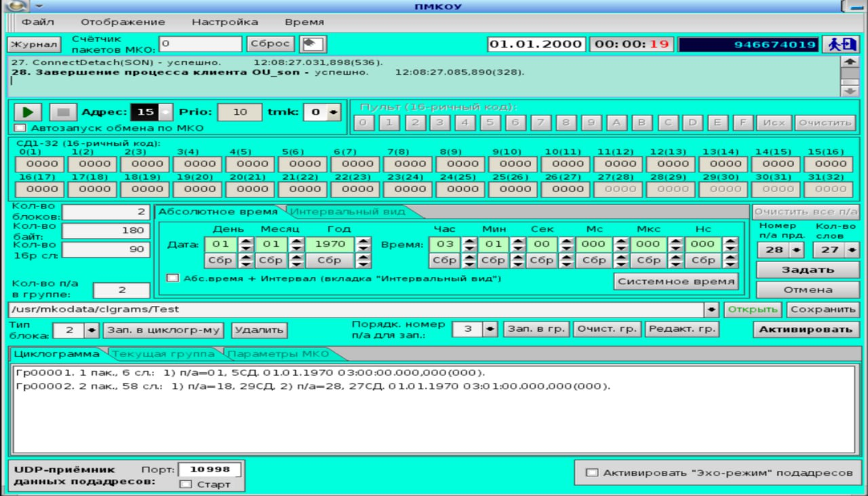Viewport: 868px width, 496px height.
Task: Check the Активировать "Эхо-режим" подадресов box
Action: coord(592,472)
